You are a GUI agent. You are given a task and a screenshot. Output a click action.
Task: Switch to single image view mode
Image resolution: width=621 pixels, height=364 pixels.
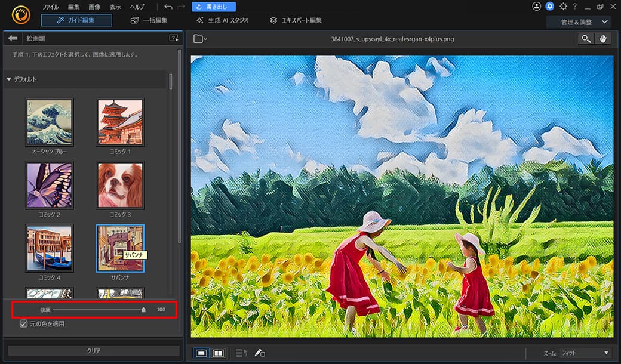pyautogui.click(x=201, y=353)
